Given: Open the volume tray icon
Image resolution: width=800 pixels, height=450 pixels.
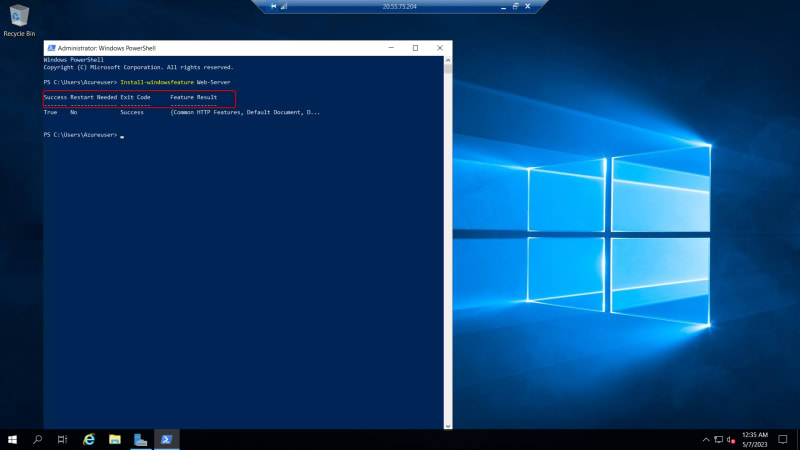Looking at the screenshot, I should point(731,439).
